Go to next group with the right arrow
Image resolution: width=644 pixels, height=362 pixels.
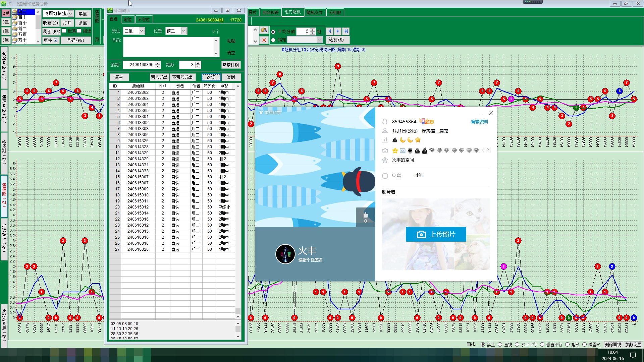coord(338,31)
